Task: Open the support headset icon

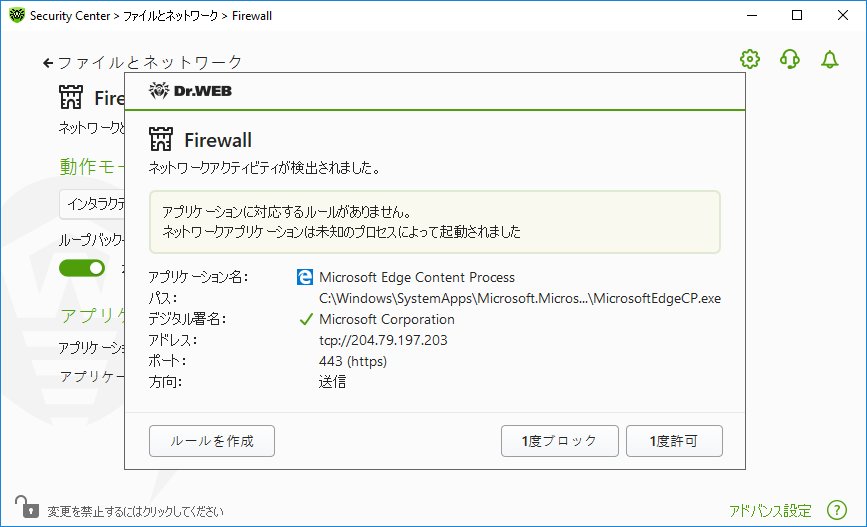Action: 789,60
